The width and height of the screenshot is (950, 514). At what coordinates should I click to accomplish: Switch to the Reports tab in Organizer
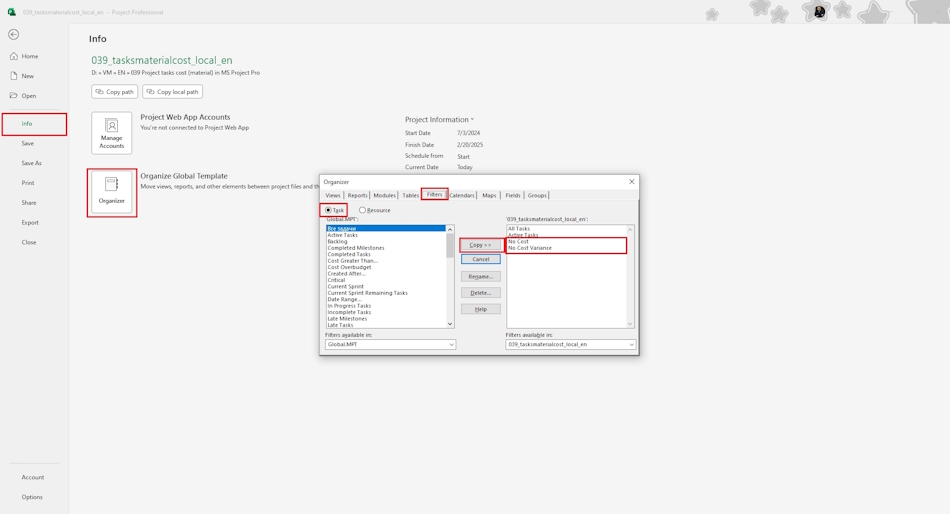pyautogui.click(x=357, y=195)
